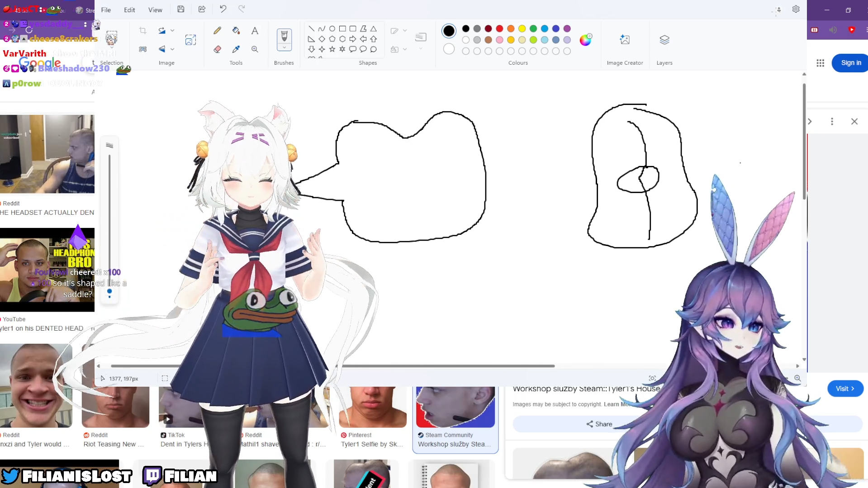Select the Magnifier tool

(x=255, y=49)
